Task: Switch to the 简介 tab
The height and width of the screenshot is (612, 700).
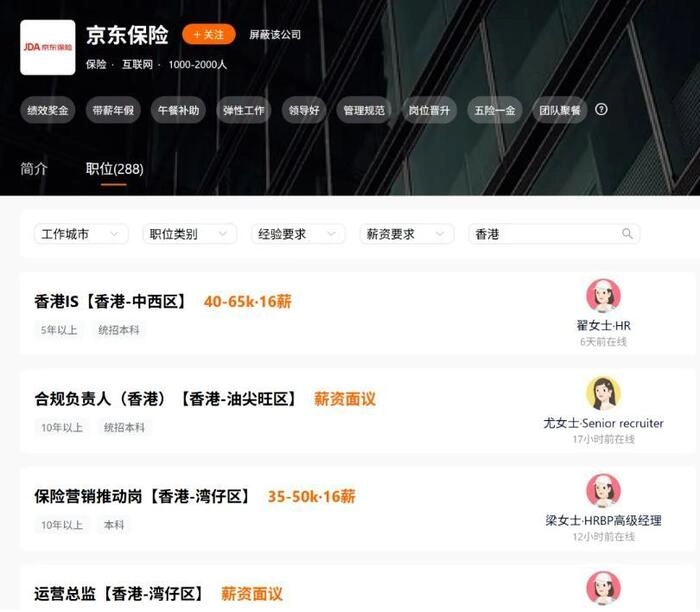Action: point(33,169)
